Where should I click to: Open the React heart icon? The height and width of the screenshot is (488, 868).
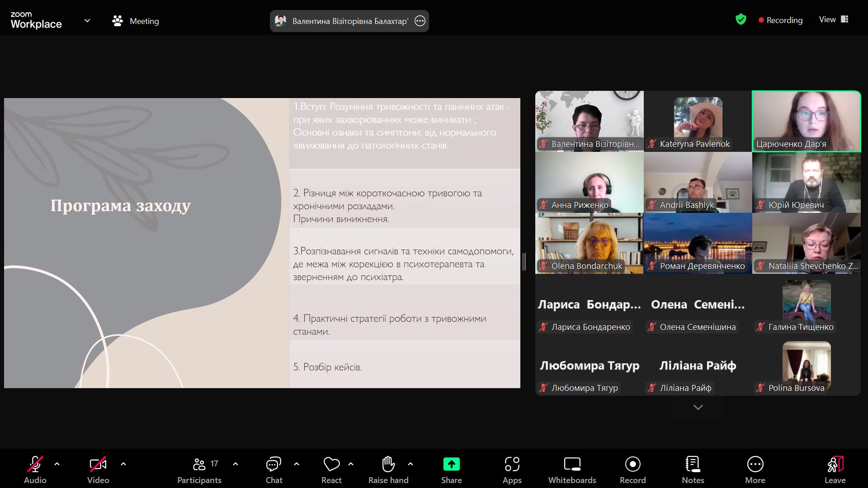pos(331,464)
